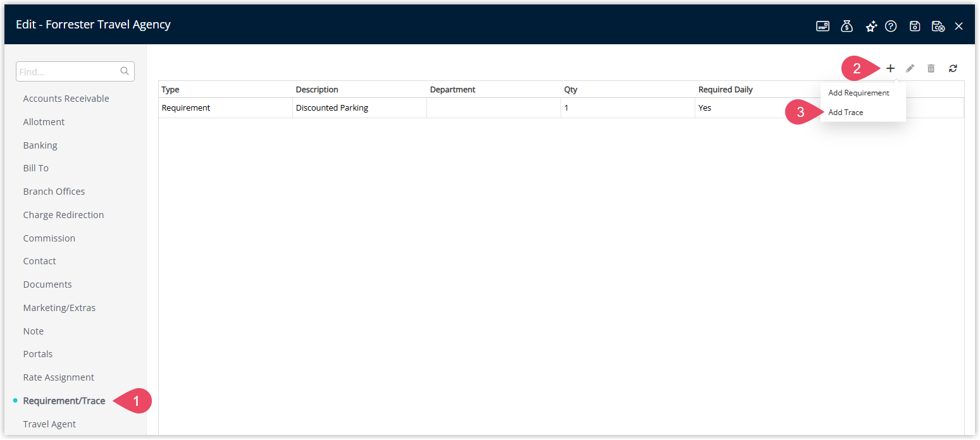The height and width of the screenshot is (440, 980).
Task: Open the Travel Agent section
Action: pos(49,424)
